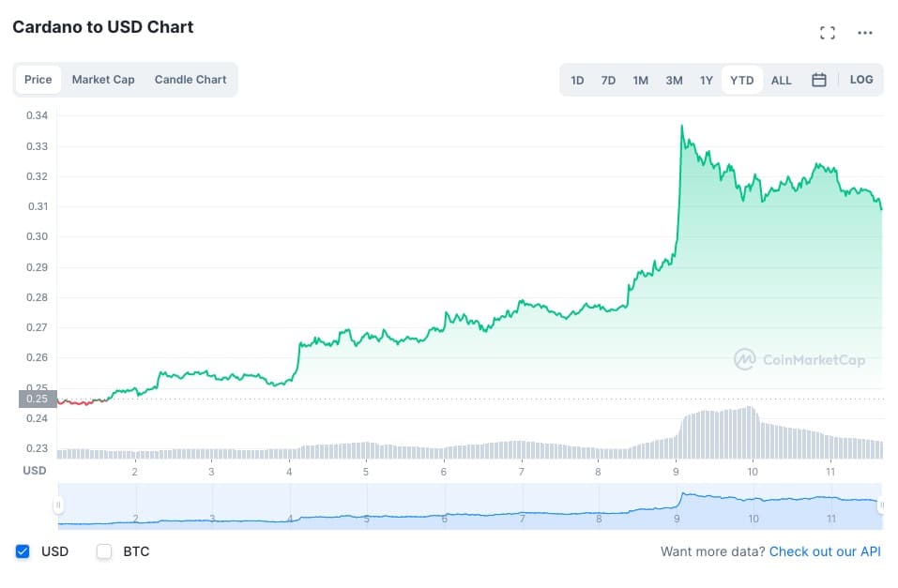Select the 1D time range
Screen dimensions: 898x588
(577, 80)
